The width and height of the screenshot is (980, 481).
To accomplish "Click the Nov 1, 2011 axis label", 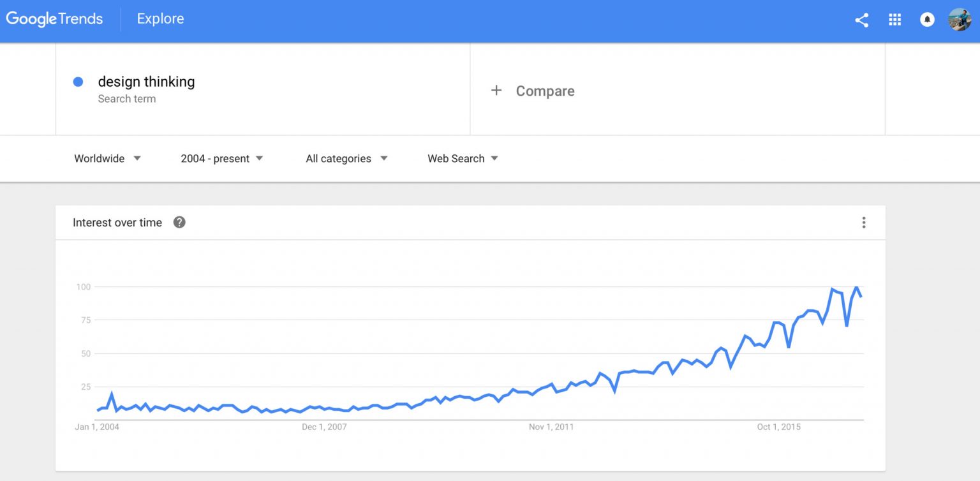I will tap(551, 427).
